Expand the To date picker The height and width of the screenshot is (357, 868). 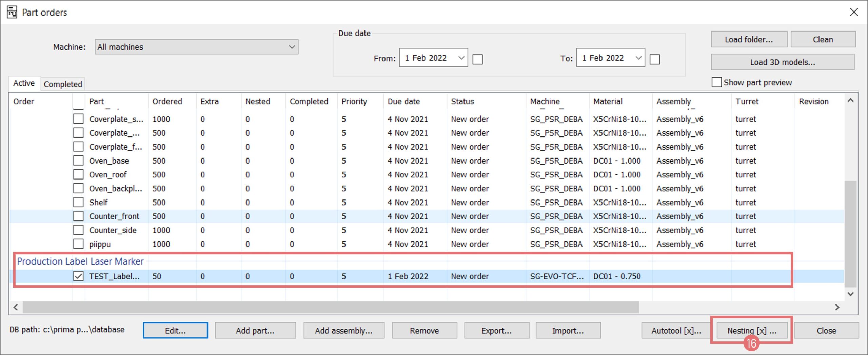(638, 58)
